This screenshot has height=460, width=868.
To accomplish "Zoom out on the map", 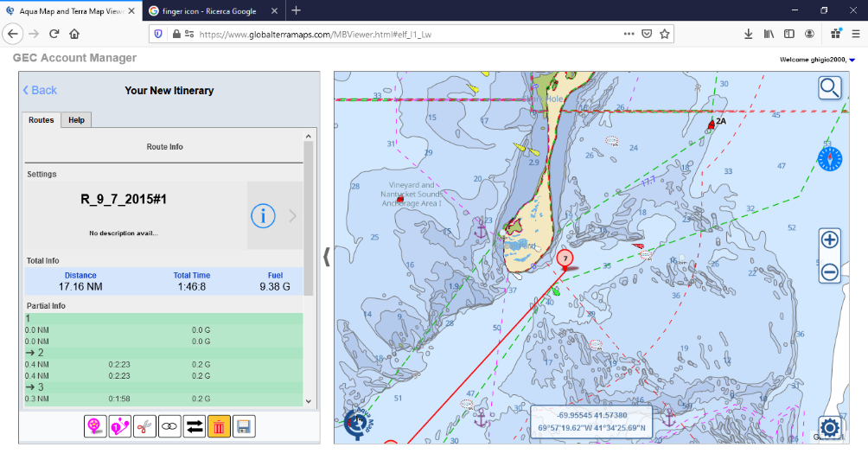I will [x=829, y=272].
